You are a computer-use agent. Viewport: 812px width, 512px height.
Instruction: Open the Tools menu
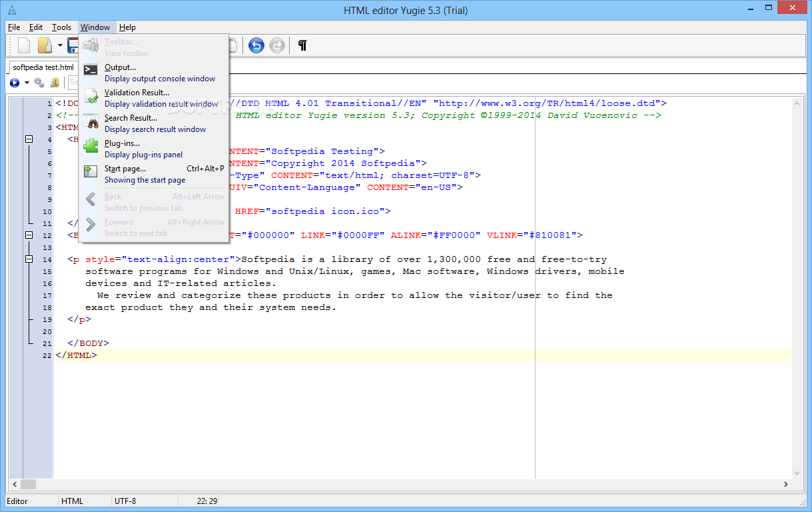[x=62, y=27]
